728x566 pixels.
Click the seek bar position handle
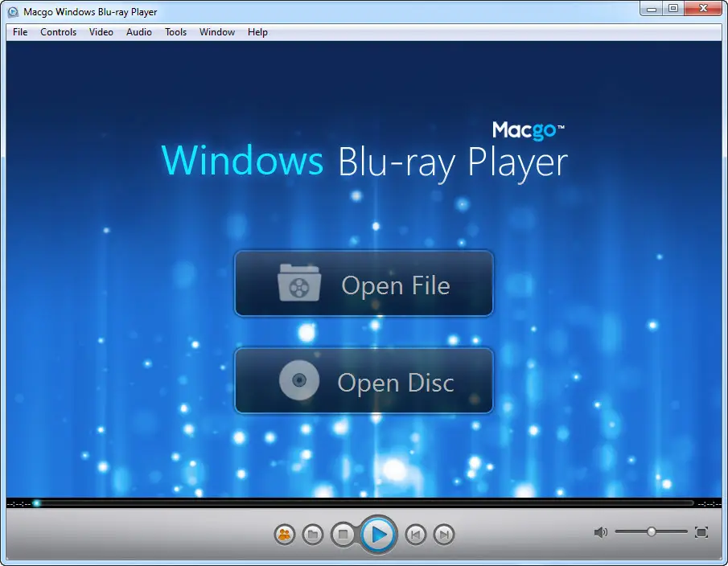36,503
